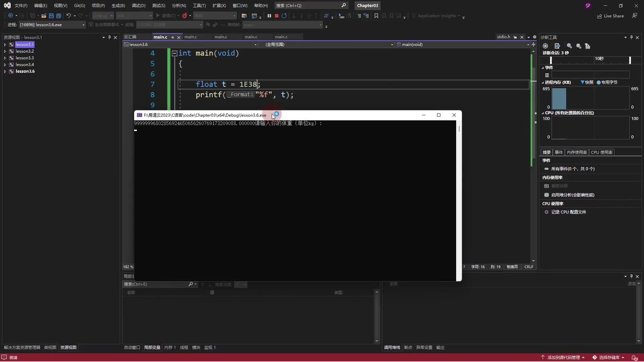Image resolution: width=644 pixels, height=362 pixels.
Task: Zoom in on the diagnostic timeline
Action: tap(569, 46)
